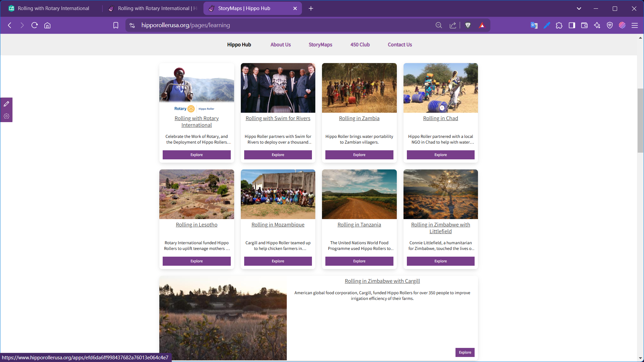
Task: Open the Hippo Hub nav item
Action: pos(239,45)
